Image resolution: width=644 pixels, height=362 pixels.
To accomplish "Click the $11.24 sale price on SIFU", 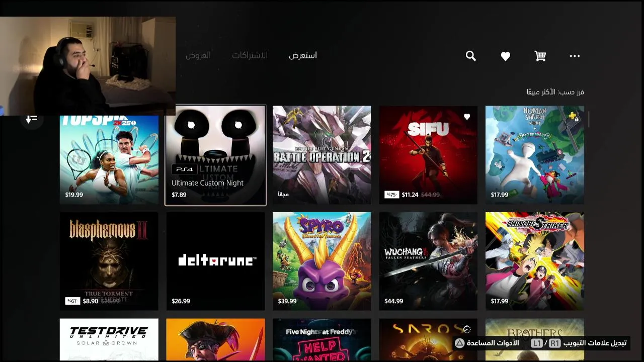I will click(x=410, y=195).
